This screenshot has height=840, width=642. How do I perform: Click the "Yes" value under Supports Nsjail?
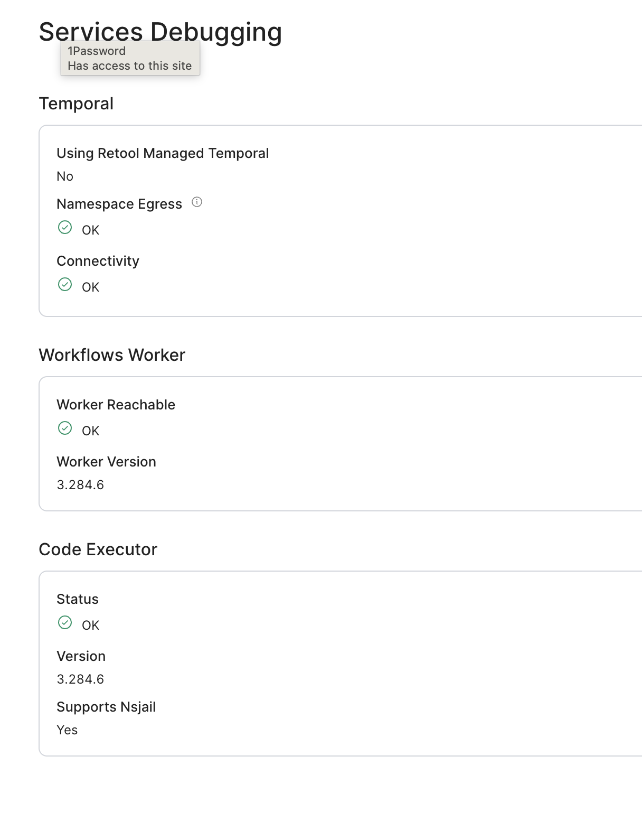tap(67, 730)
